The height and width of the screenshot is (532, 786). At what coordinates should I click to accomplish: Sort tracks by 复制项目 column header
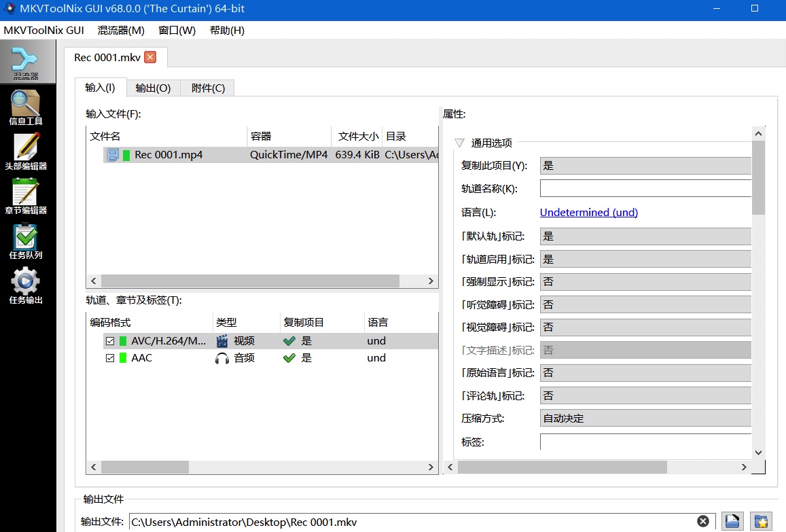tap(322, 323)
